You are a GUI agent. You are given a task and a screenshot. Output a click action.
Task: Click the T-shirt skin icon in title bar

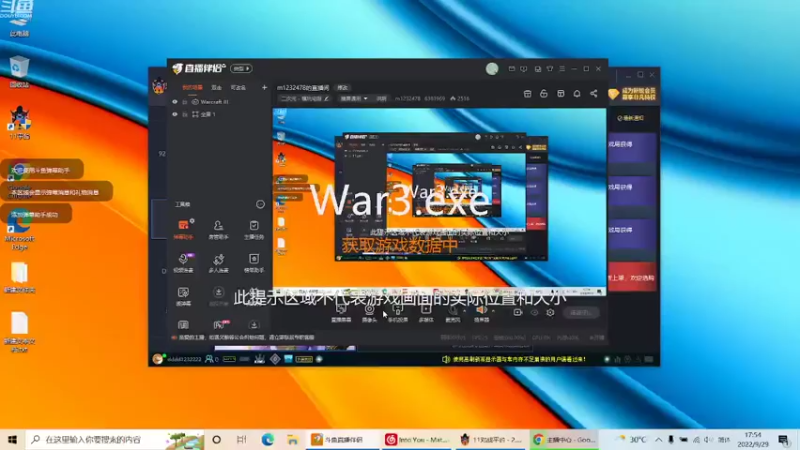click(x=550, y=69)
